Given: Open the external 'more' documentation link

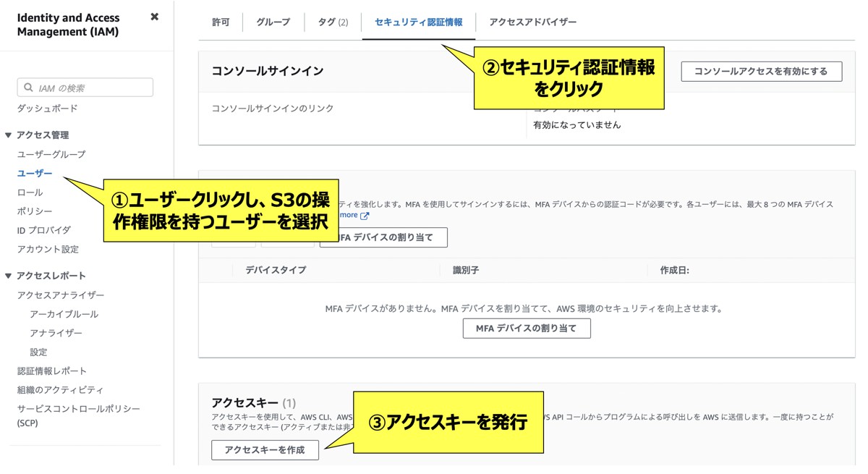Looking at the screenshot, I should point(349,214).
